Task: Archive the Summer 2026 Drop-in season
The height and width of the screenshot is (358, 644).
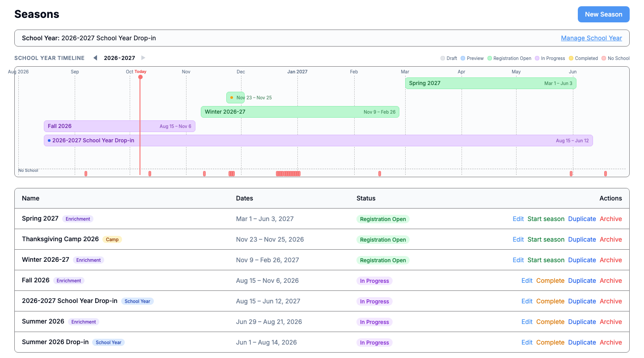Action: click(611, 342)
